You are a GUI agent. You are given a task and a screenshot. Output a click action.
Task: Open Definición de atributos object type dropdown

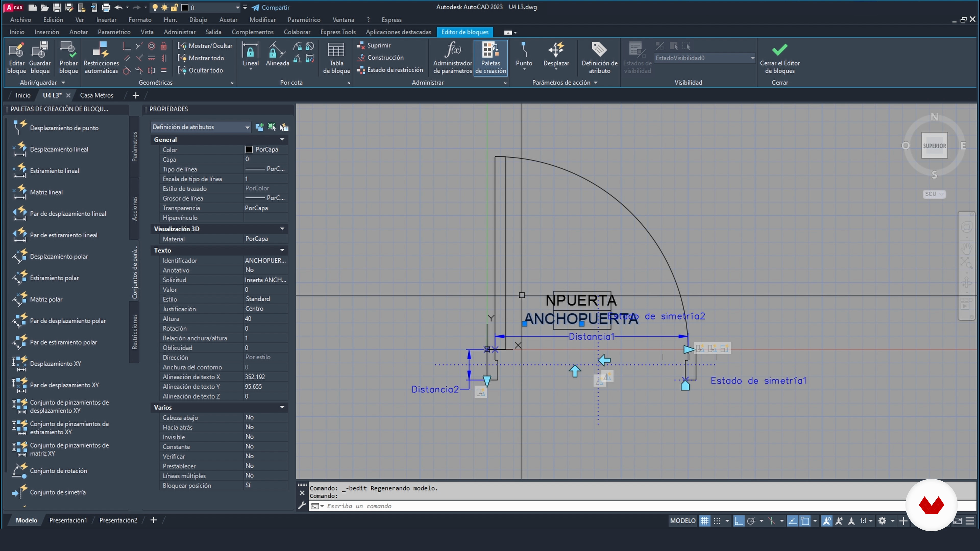point(201,127)
